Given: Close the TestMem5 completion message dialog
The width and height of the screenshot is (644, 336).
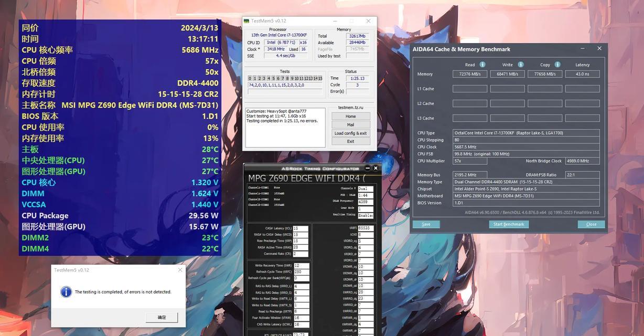Looking at the screenshot, I should pyautogui.click(x=180, y=270).
